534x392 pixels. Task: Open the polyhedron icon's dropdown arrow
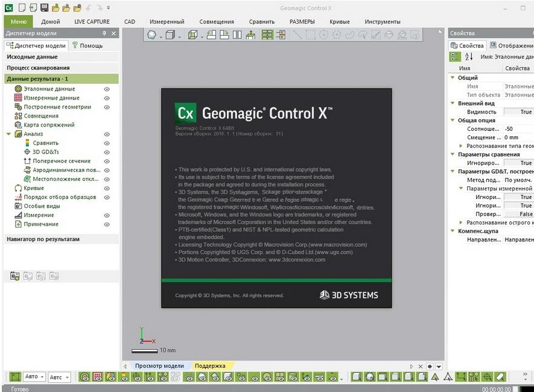(161, 36)
